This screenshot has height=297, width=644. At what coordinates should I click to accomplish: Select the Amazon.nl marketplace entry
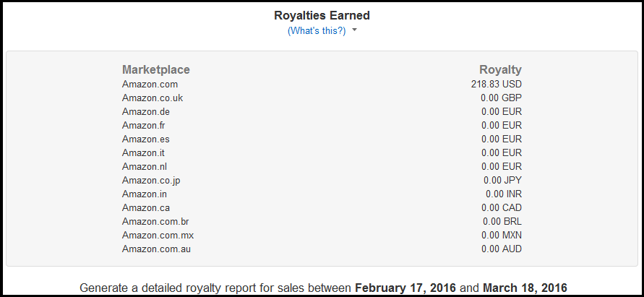[x=144, y=166]
